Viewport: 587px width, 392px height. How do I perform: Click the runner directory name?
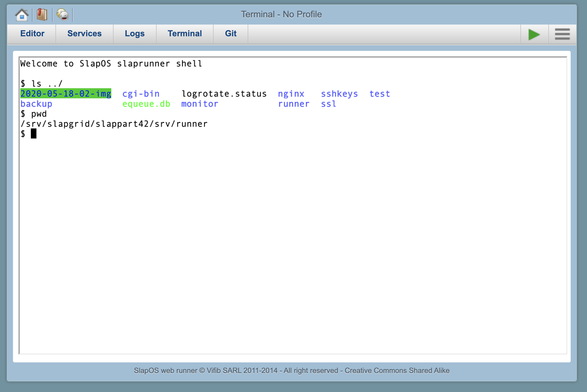293,103
